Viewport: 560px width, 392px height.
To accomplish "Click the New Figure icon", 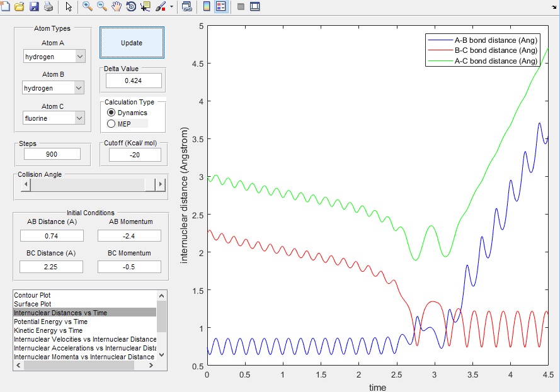I will [5, 7].
